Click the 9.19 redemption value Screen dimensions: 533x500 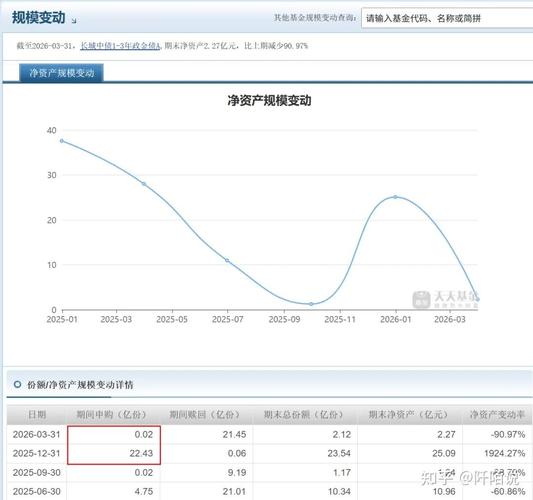237,472
